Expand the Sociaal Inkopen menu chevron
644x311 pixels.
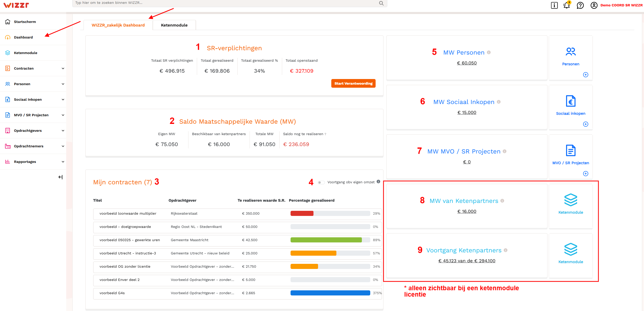(63, 99)
